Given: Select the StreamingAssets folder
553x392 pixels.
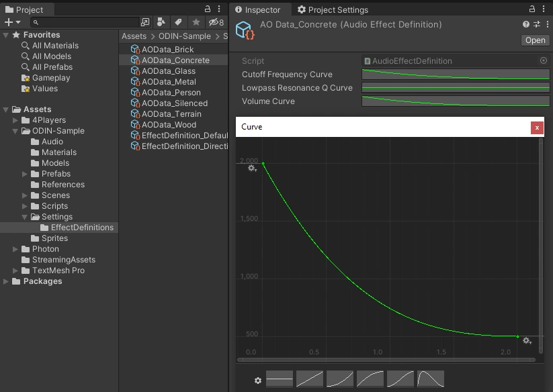Looking at the screenshot, I should coord(63,260).
